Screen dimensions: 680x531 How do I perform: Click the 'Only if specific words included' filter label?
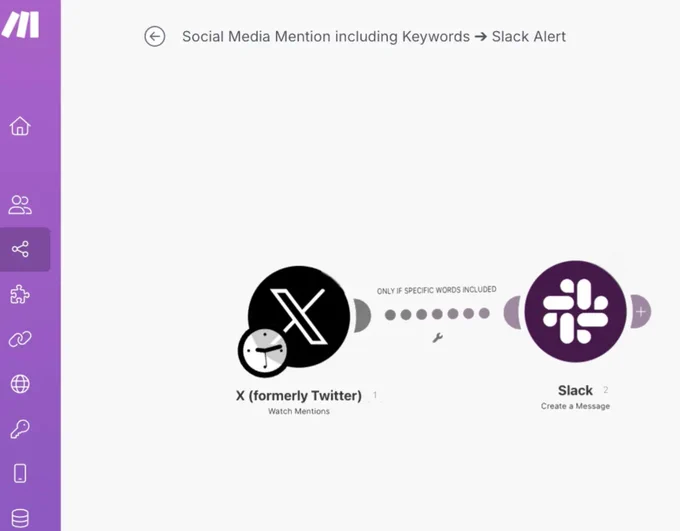point(437,290)
